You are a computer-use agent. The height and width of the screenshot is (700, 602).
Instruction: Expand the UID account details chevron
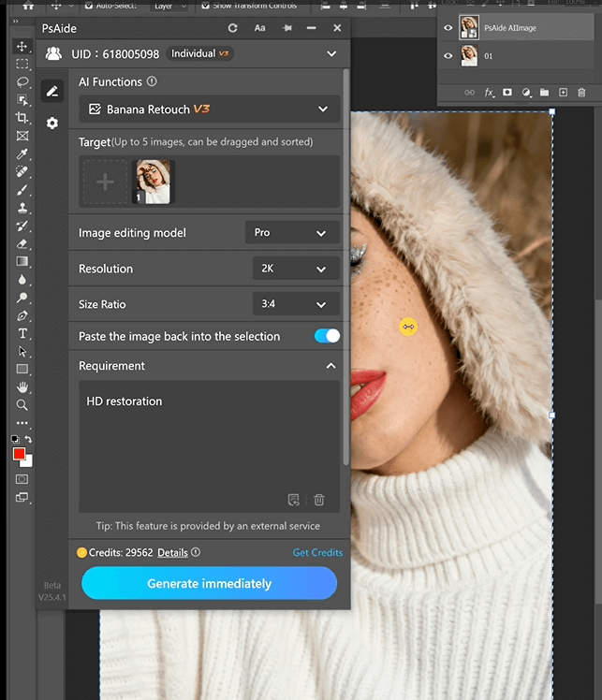pos(331,54)
